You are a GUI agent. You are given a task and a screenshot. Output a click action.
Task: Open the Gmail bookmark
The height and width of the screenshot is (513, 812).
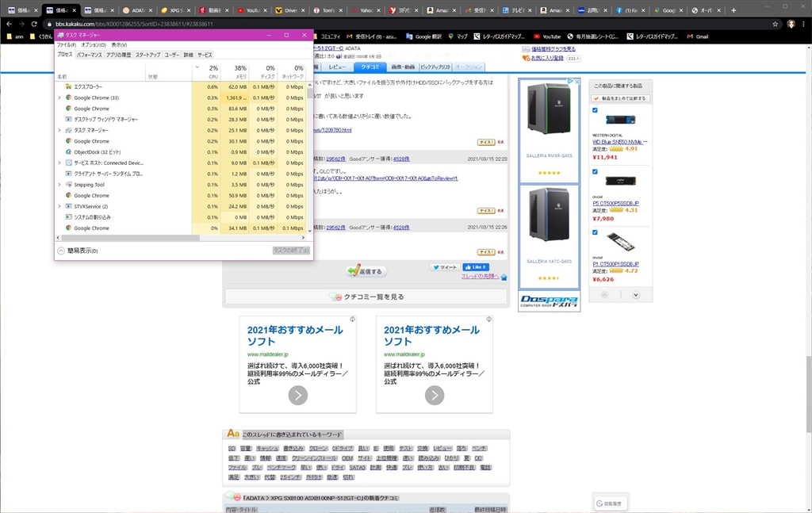(698, 36)
